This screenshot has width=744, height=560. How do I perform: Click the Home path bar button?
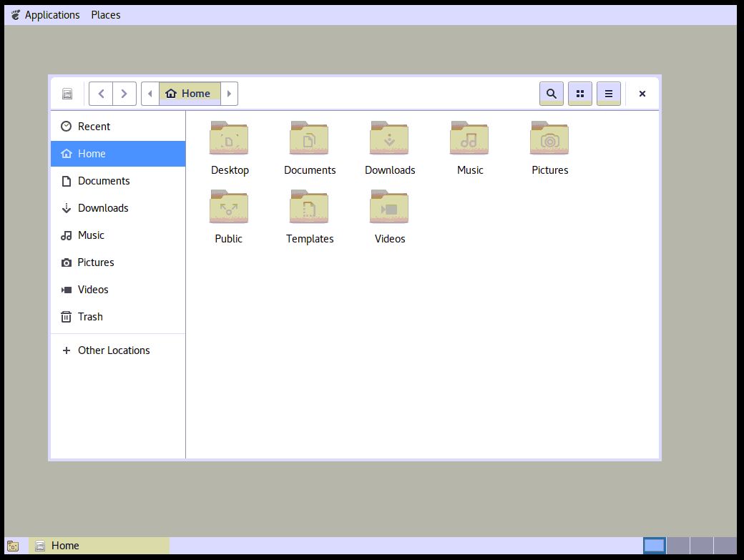click(x=190, y=94)
